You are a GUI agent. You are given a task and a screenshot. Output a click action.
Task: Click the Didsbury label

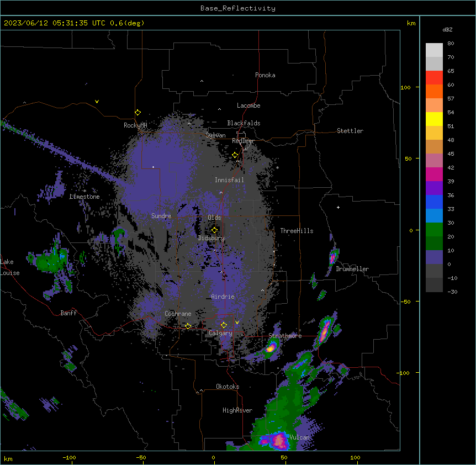[x=211, y=238]
